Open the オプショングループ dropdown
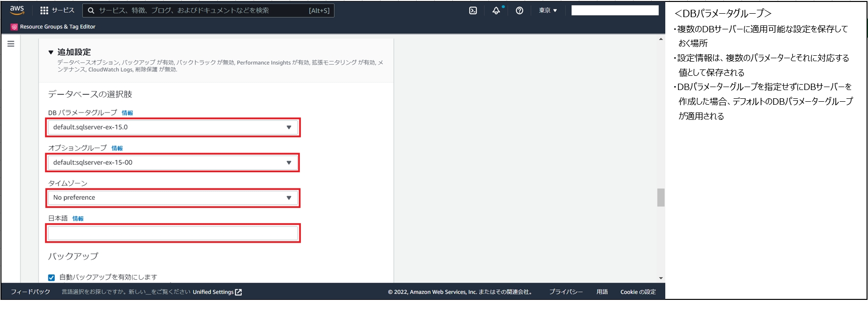The image size is (868, 317). point(173,162)
